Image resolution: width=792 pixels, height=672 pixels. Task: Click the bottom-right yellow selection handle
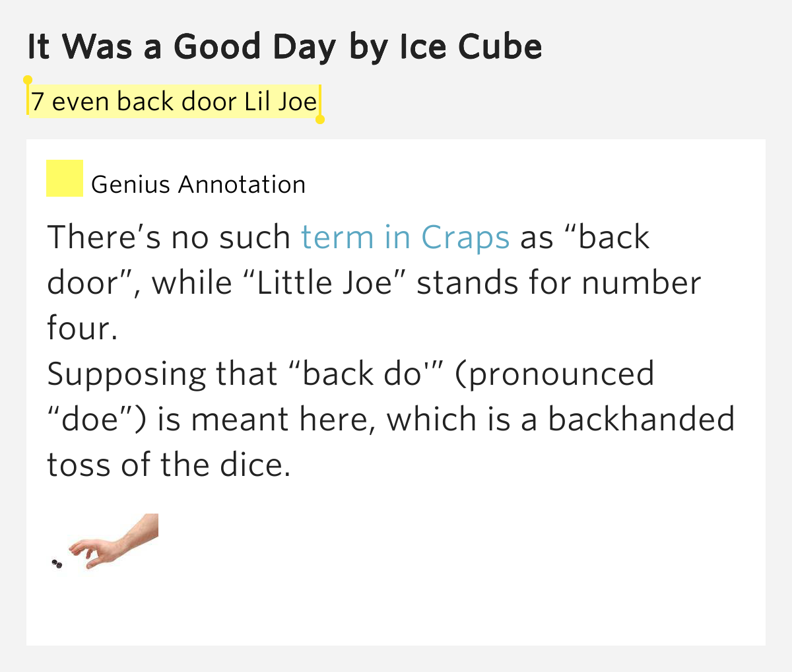click(x=320, y=119)
